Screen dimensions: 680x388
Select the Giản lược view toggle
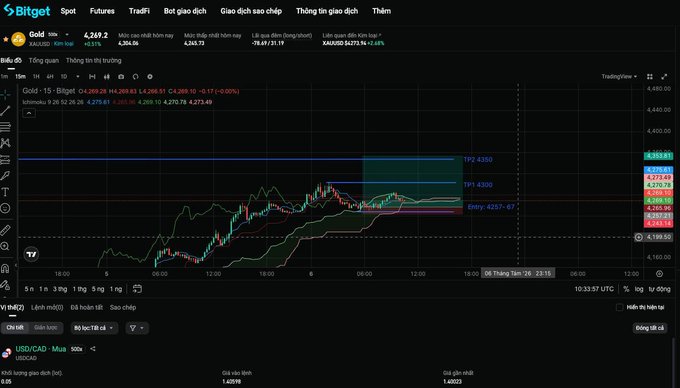pos(46,328)
